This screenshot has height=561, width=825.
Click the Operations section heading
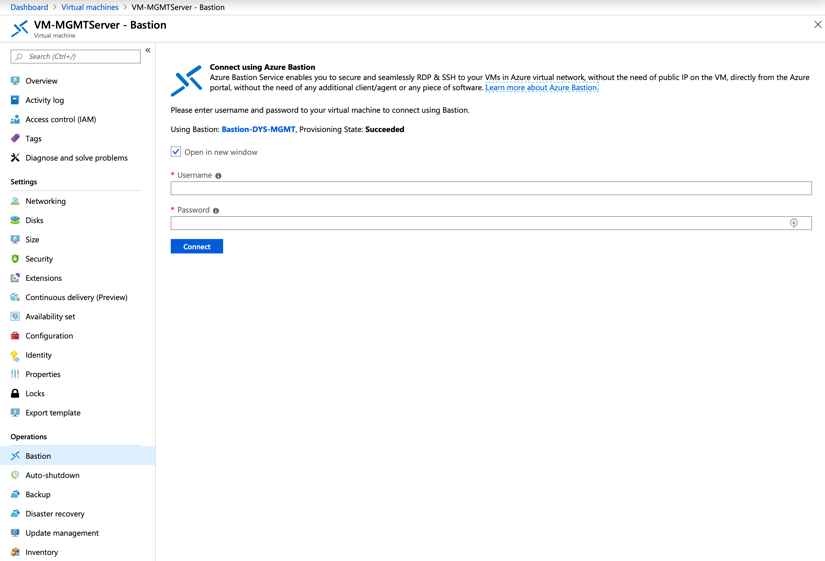click(x=28, y=437)
